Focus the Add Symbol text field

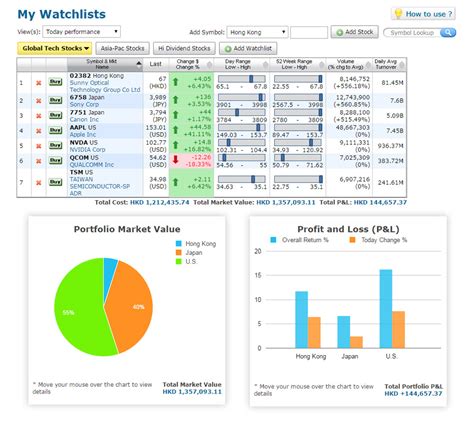[x=309, y=33]
